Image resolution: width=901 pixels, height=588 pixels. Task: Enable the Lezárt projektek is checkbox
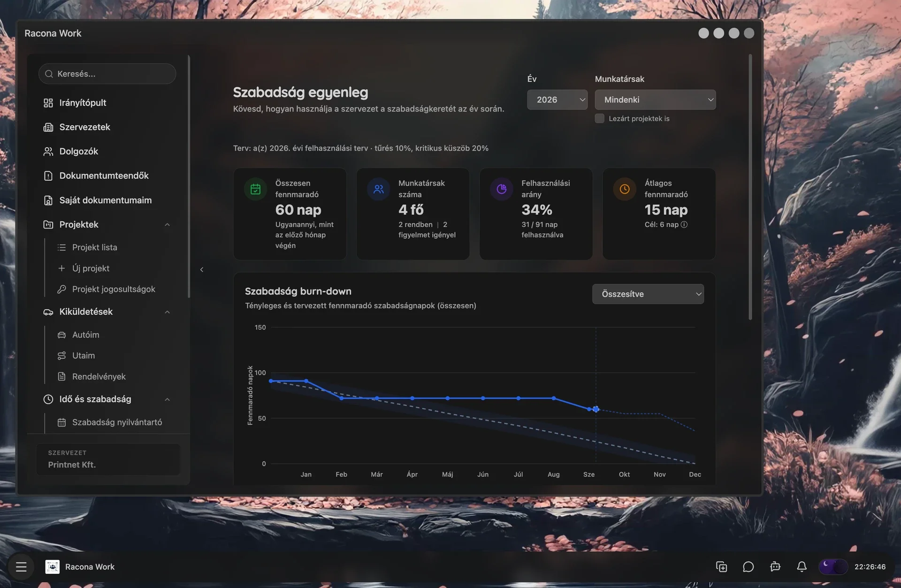pos(599,118)
